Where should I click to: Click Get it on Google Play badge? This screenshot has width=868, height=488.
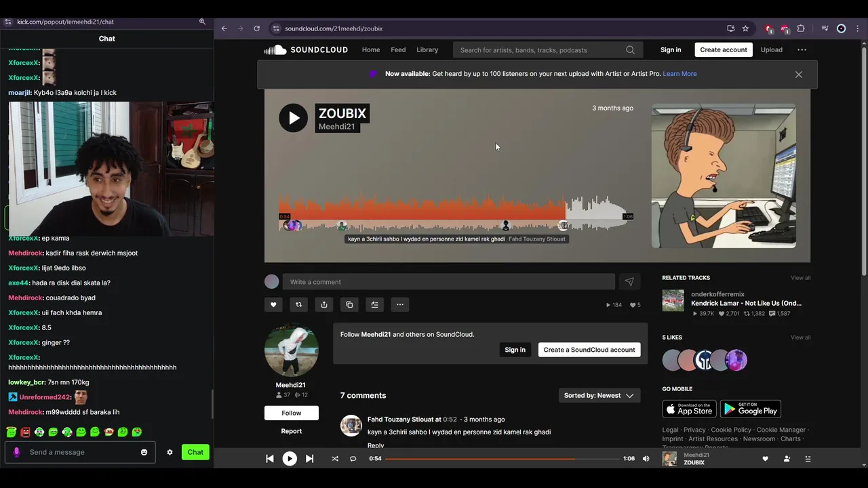(751, 409)
